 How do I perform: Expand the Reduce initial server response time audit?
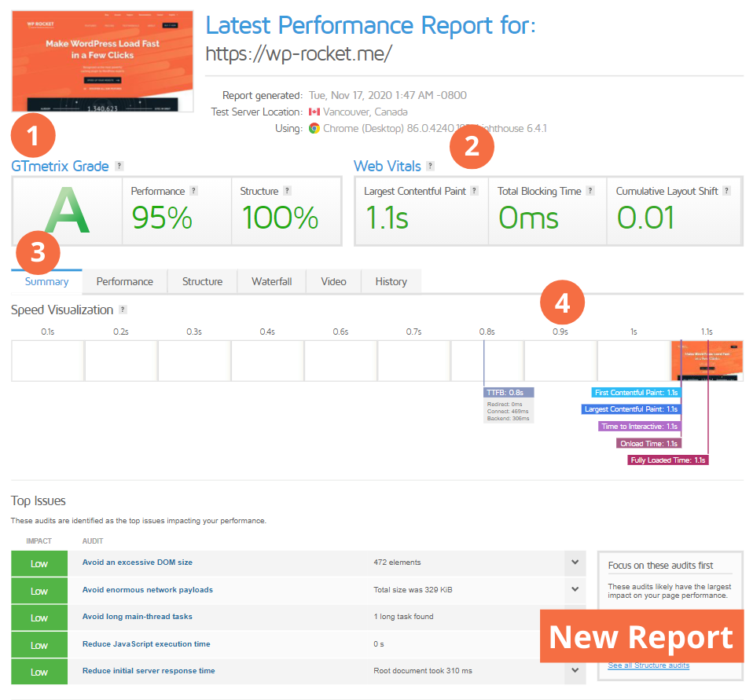pyautogui.click(x=575, y=670)
